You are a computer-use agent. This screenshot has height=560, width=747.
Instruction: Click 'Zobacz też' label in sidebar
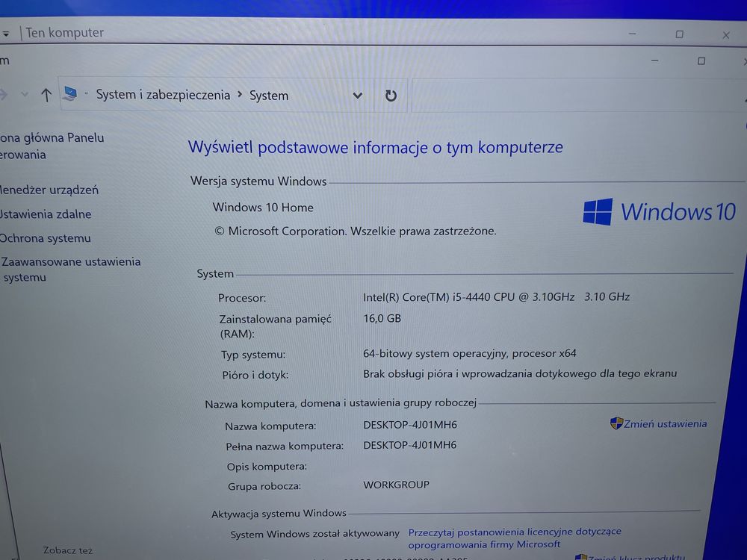pyautogui.click(x=68, y=550)
